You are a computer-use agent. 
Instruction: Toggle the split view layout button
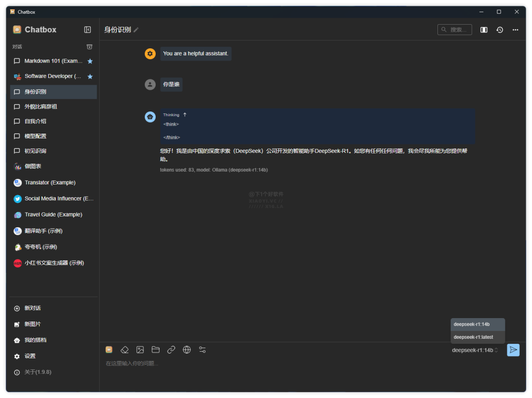coord(484,30)
